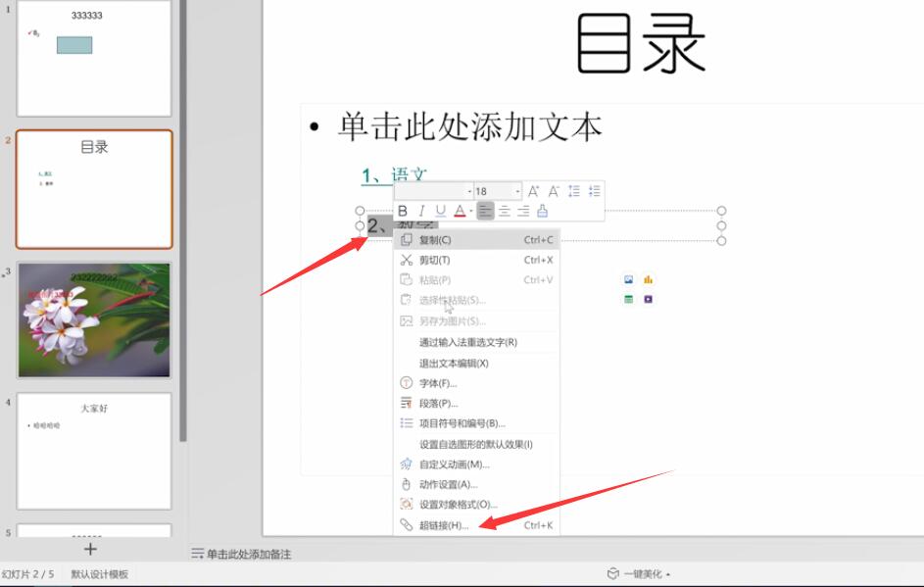Click the increase font size icon
The image size is (924, 587).
(534, 191)
